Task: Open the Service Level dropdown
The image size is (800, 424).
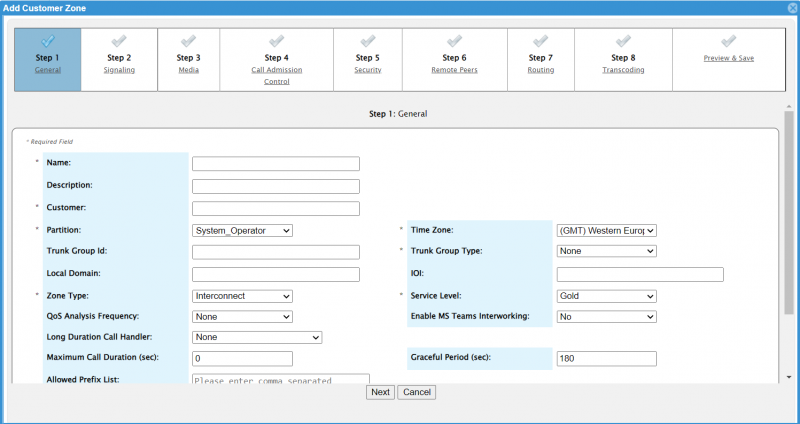Action: pyautogui.click(x=607, y=296)
